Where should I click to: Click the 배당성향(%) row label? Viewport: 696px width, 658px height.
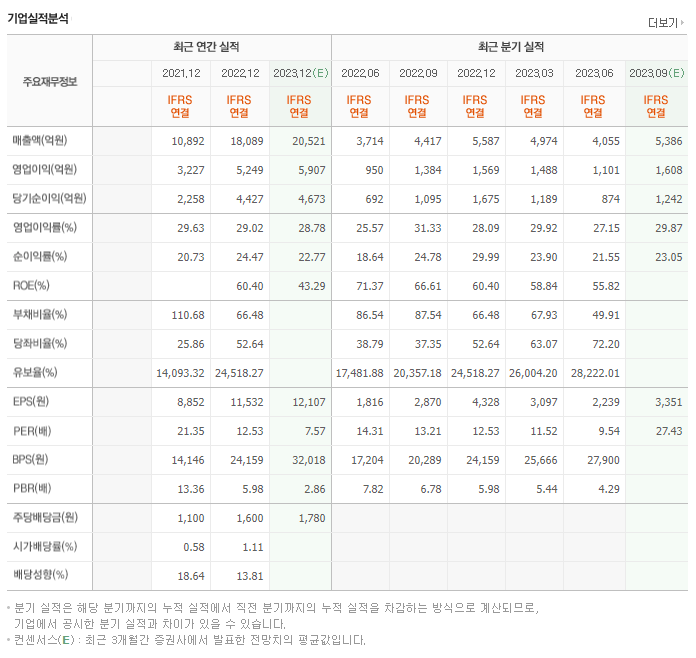coord(40,575)
